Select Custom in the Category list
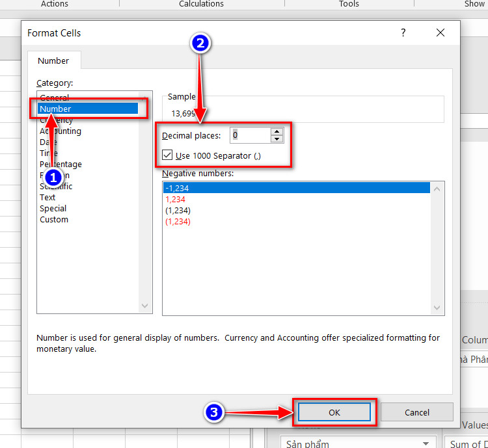Viewport: 488px width, 448px height. click(x=54, y=219)
